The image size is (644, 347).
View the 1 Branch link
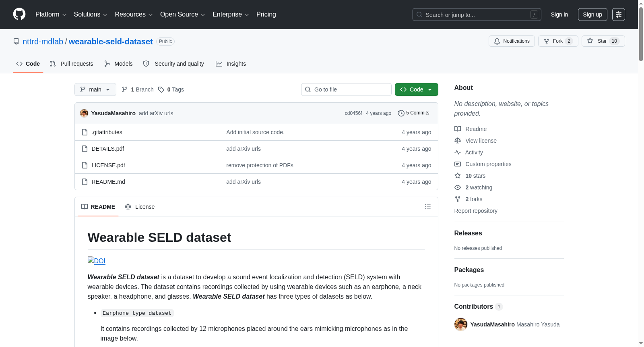138,89
